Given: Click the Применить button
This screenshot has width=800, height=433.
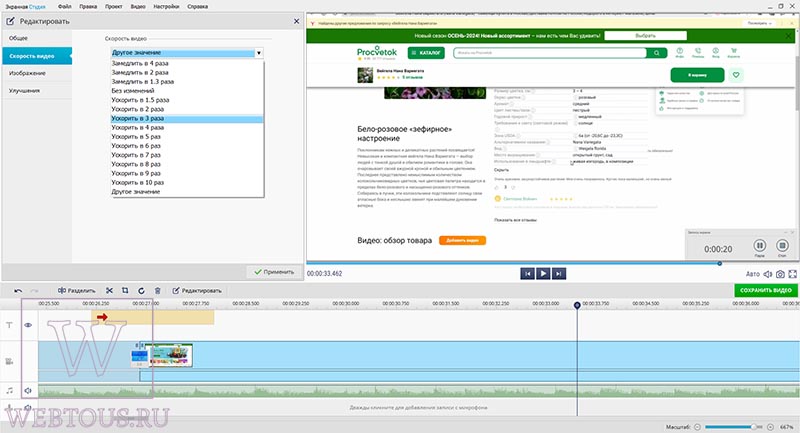Looking at the screenshot, I should point(274,272).
